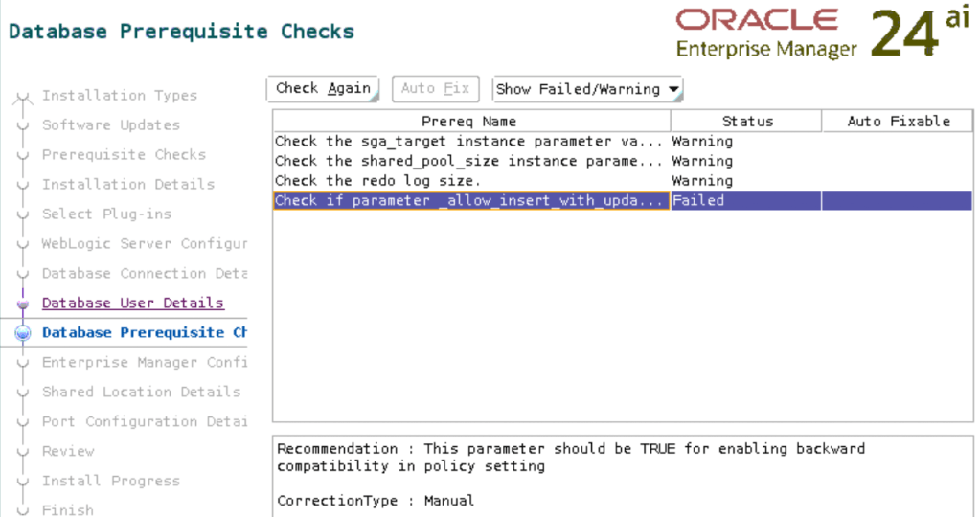The image size is (980, 517).
Task: Open the Show Failed/Warning dropdown
Action: tap(587, 89)
